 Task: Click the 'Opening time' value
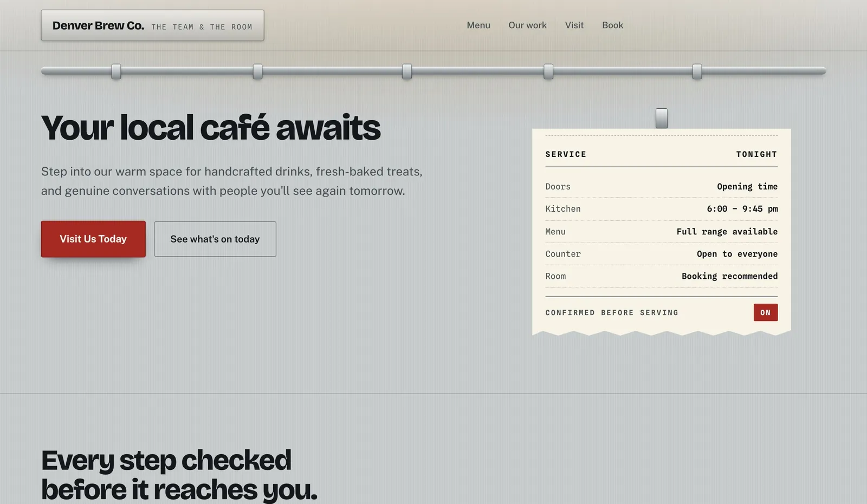(x=747, y=186)
